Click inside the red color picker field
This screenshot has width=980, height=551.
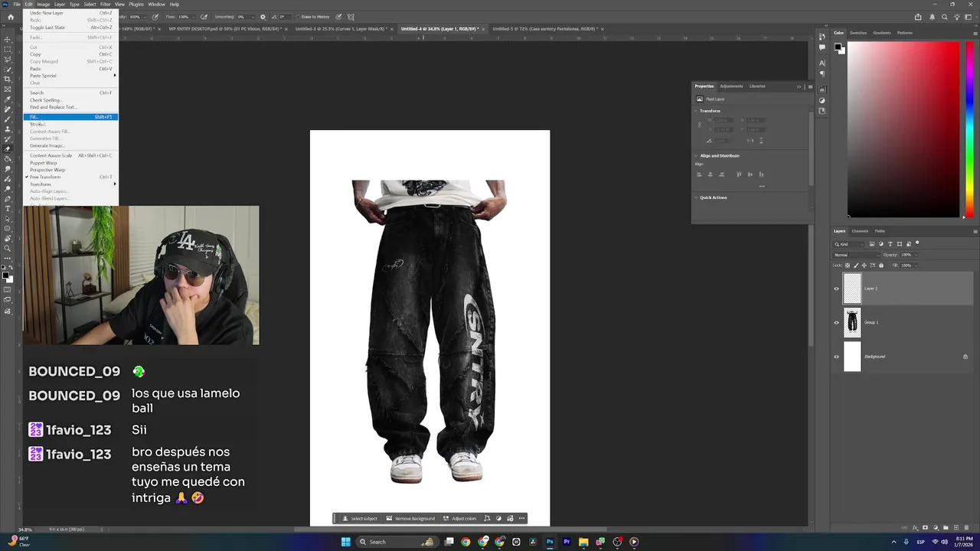click(903, 129)
